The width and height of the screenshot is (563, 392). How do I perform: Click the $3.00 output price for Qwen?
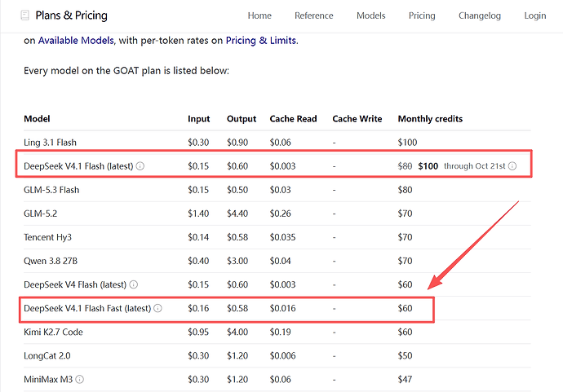(x=237, y=261)
